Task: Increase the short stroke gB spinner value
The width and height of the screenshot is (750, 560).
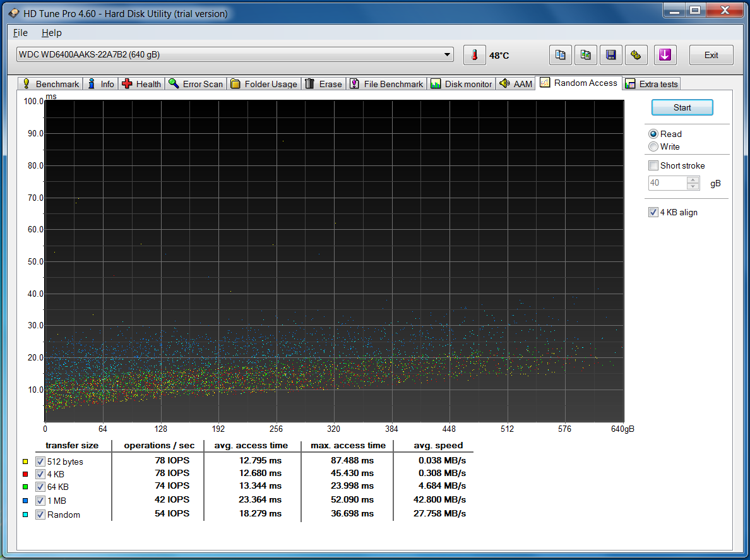Action: 693,180
